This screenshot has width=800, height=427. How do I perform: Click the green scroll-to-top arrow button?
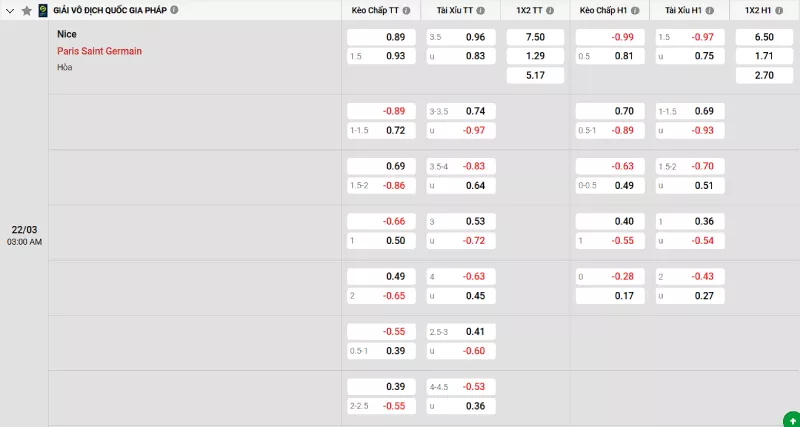point(790,417)
